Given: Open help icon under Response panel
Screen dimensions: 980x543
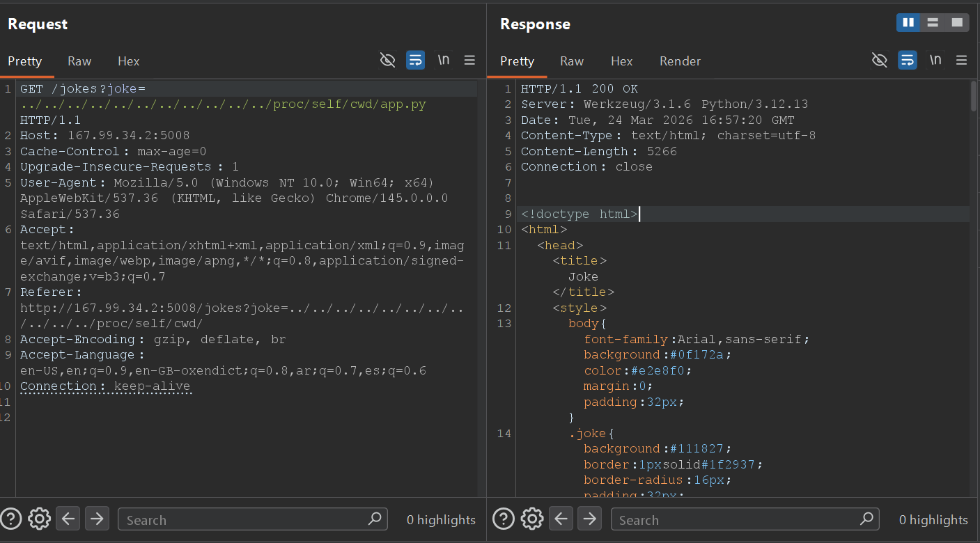Looking at the screenshot, I should pyautogui.click(x=504, y=519).
